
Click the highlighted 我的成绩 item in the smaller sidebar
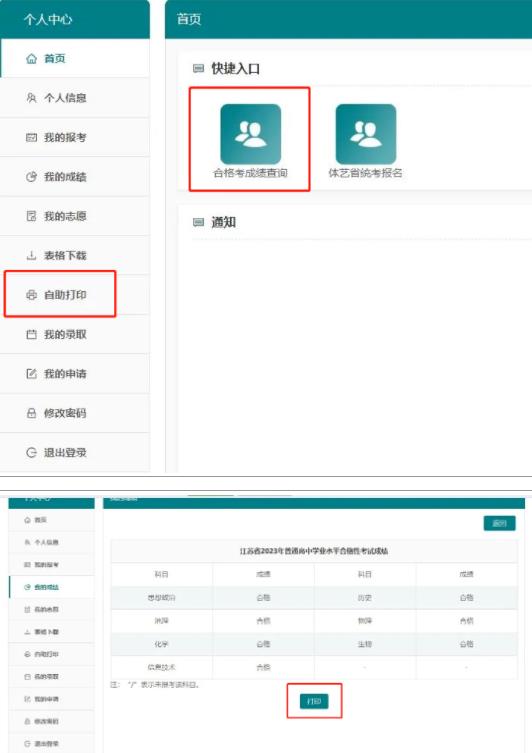[x=52, y=587]
